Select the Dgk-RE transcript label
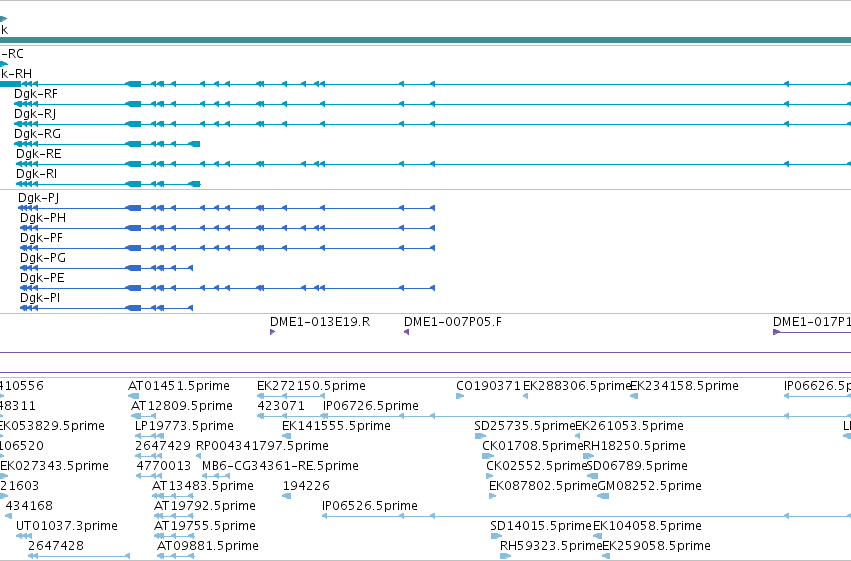This screenshot has width=851, height=561. (39, 154)
